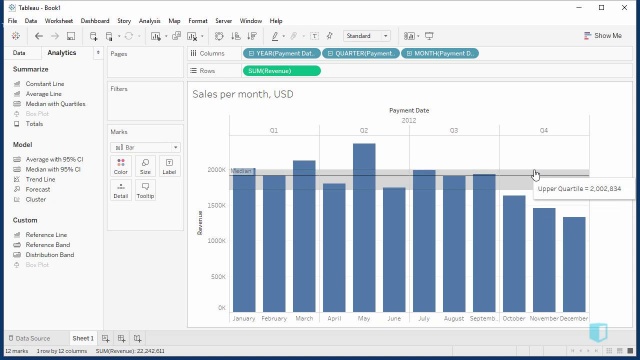This screenshot has width=640, height=360.
Task: Open the Analysis menu
Action: click(149, 21)
